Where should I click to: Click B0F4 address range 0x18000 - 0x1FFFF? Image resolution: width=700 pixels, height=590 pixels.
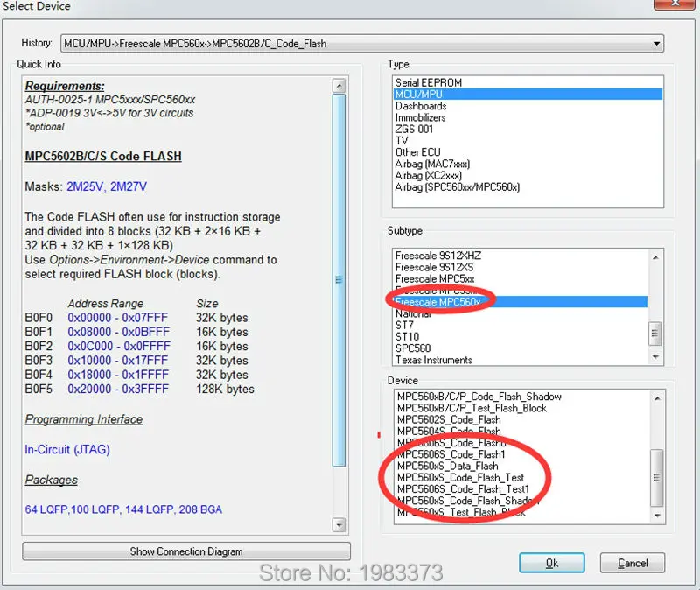(x=118, y=375)
